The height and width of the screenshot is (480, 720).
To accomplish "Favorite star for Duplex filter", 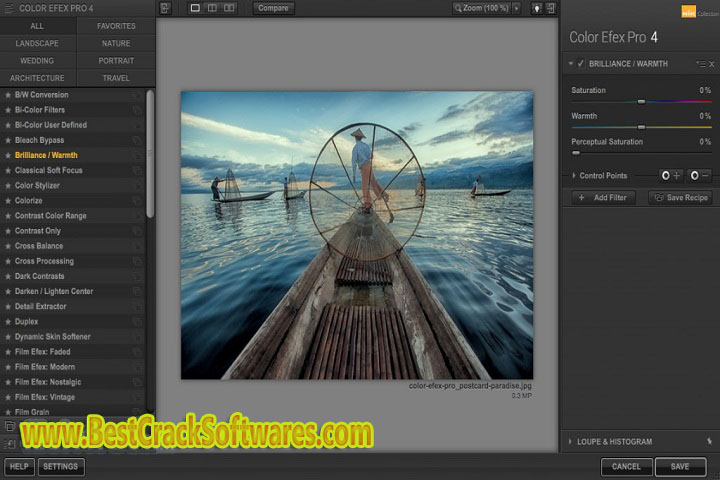I will (x=8, y=322).
